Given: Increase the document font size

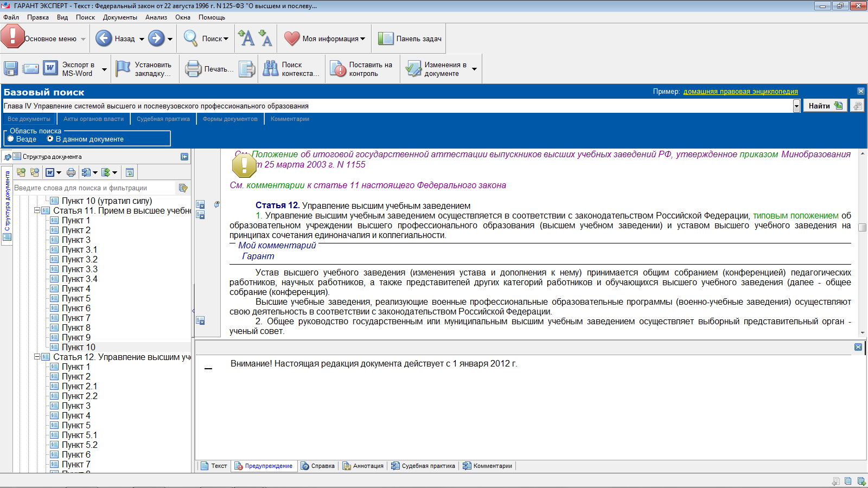Looking at the screenshot, I should tap(246, 38).
